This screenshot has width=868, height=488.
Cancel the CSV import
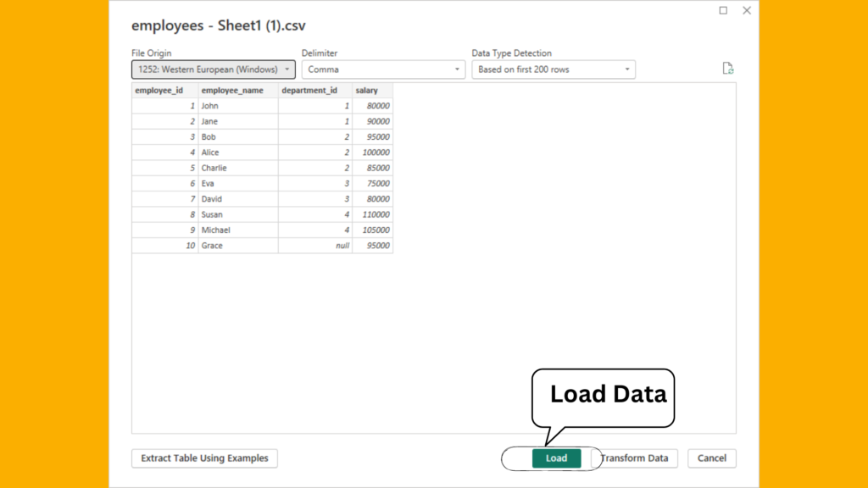(712, 458)
